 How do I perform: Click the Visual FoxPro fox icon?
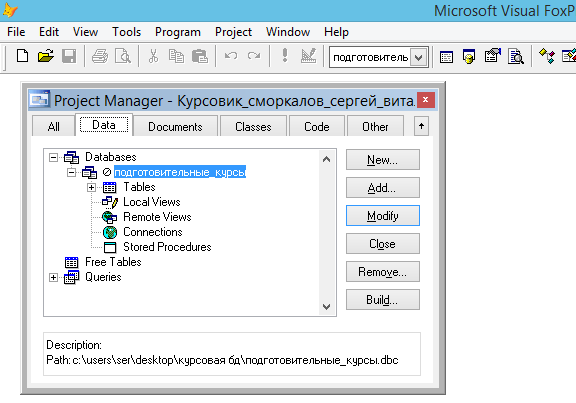click(x=10, y=10)
